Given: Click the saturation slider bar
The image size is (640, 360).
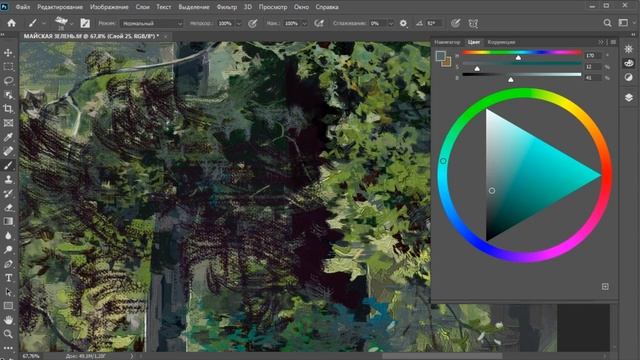Looking at the screenshot, I should click(522, 64).
